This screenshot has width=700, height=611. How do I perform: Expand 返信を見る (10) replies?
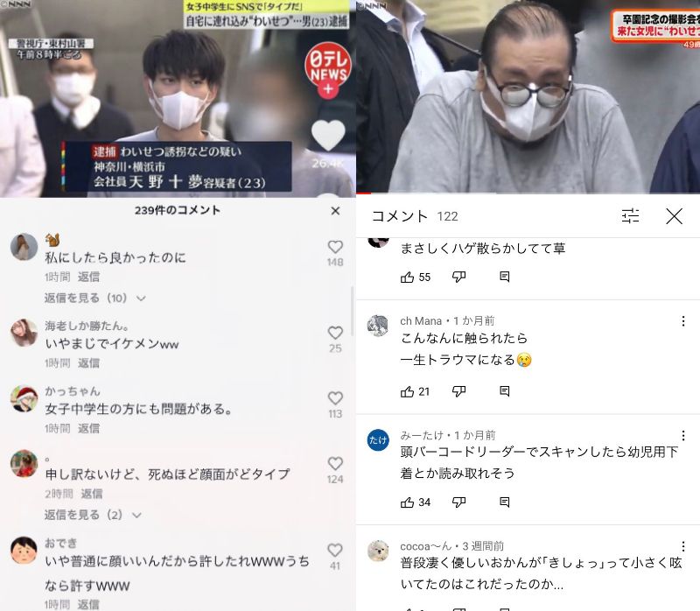click(94, 298)
